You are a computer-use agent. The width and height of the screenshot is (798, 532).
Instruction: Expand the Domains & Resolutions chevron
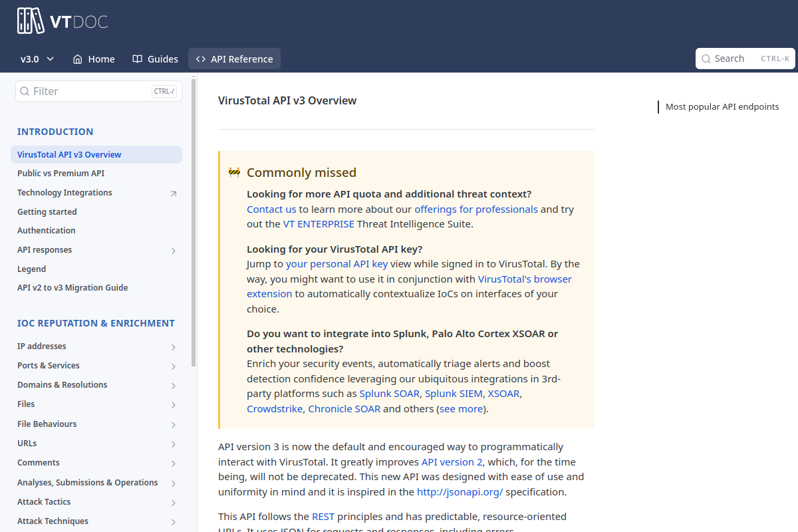point(174,386)
